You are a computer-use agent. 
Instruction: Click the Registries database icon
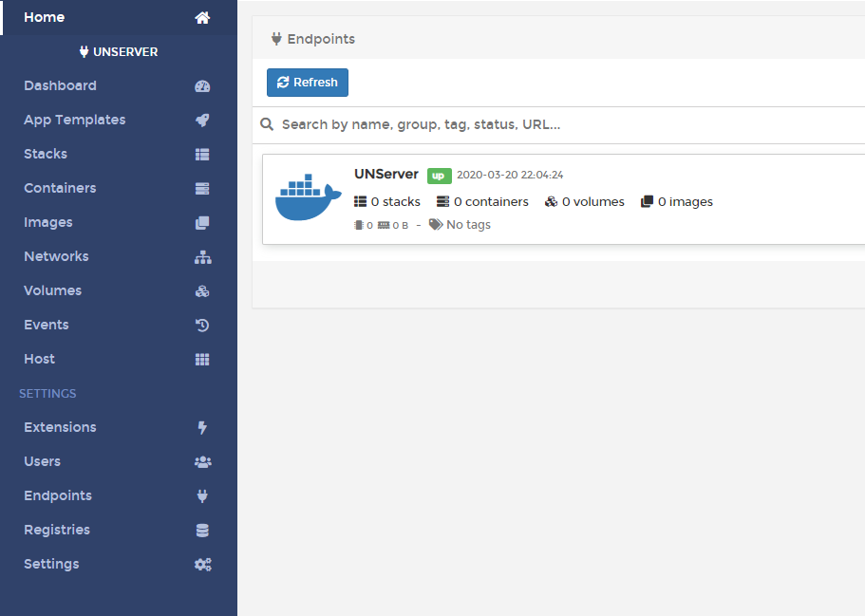click(202, 530)
